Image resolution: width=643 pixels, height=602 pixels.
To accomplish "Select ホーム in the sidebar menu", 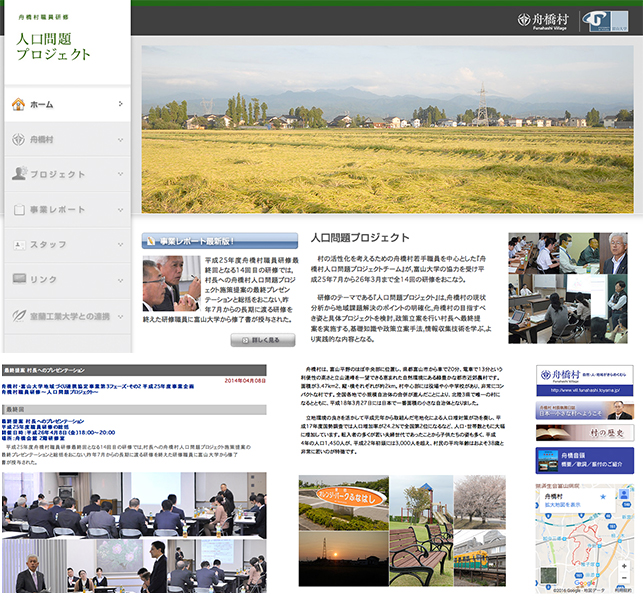I will [68, 104].
